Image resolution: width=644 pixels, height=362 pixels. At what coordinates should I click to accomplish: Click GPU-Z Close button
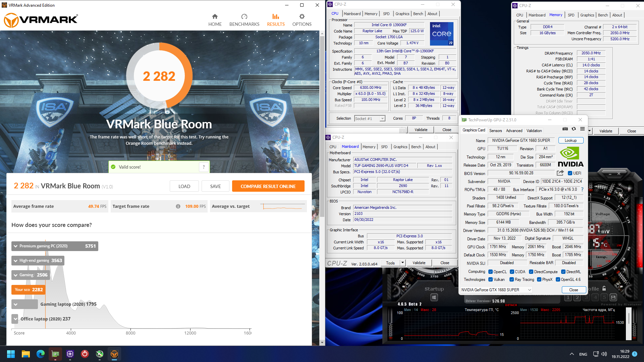click(x=573, y=290)
